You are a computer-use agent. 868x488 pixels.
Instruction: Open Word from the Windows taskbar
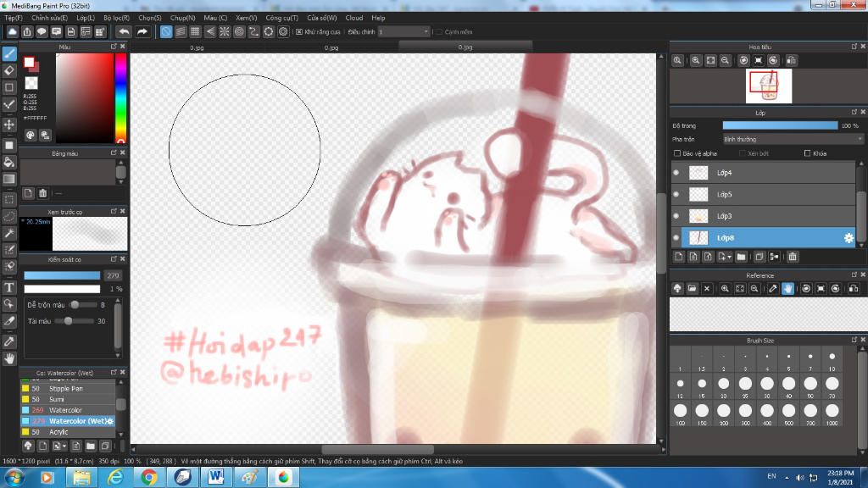pos(216,478)
